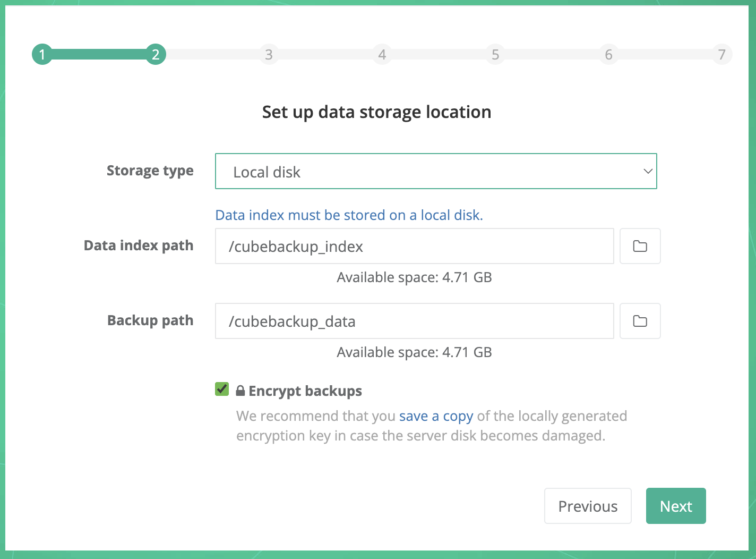Select step 1 in the progress bar
This screenshot has height=559, width=756.
(42, 54)
